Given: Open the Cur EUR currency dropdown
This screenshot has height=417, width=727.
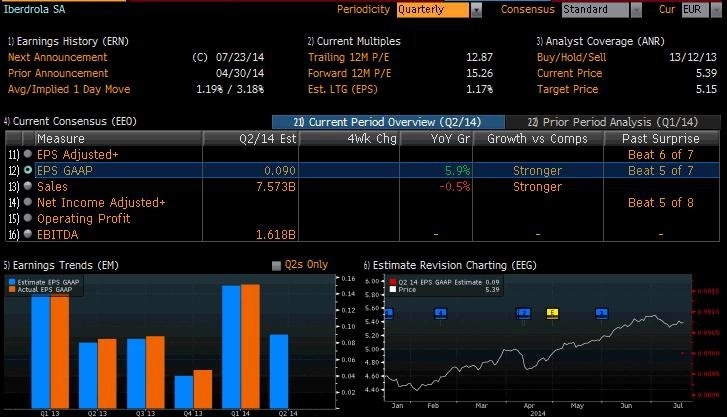Looking at the screenshot, I should 718,10.
